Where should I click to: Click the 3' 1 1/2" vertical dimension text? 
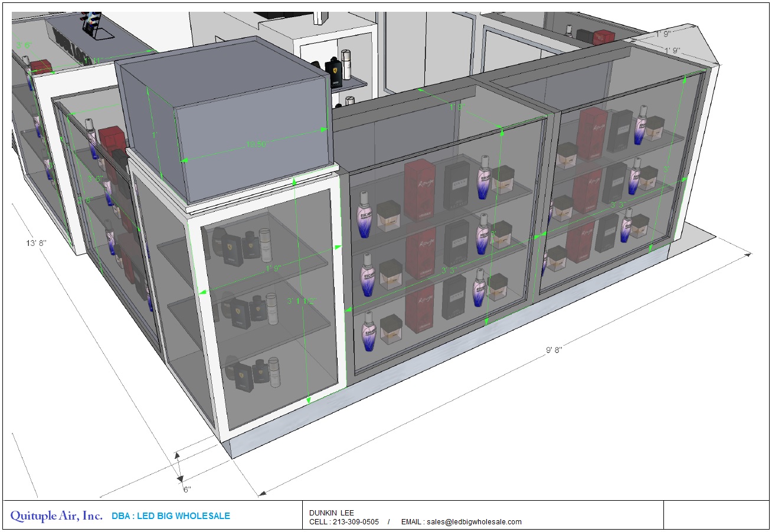tap(302, 301)
